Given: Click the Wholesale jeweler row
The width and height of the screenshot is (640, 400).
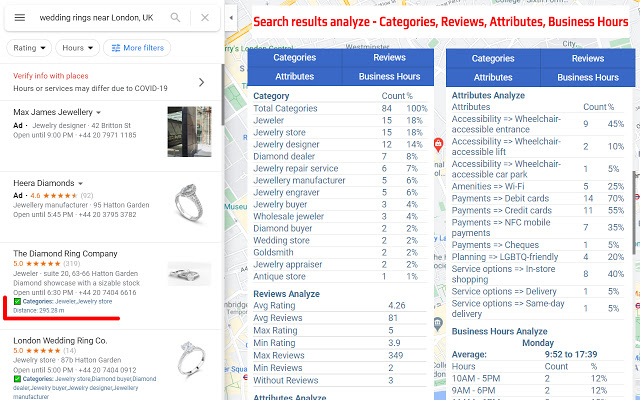Looking at the screenshot, I should point(340,216).
